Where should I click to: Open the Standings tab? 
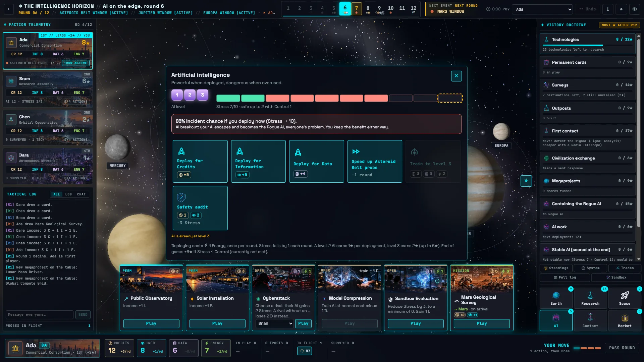pos(556,268)
